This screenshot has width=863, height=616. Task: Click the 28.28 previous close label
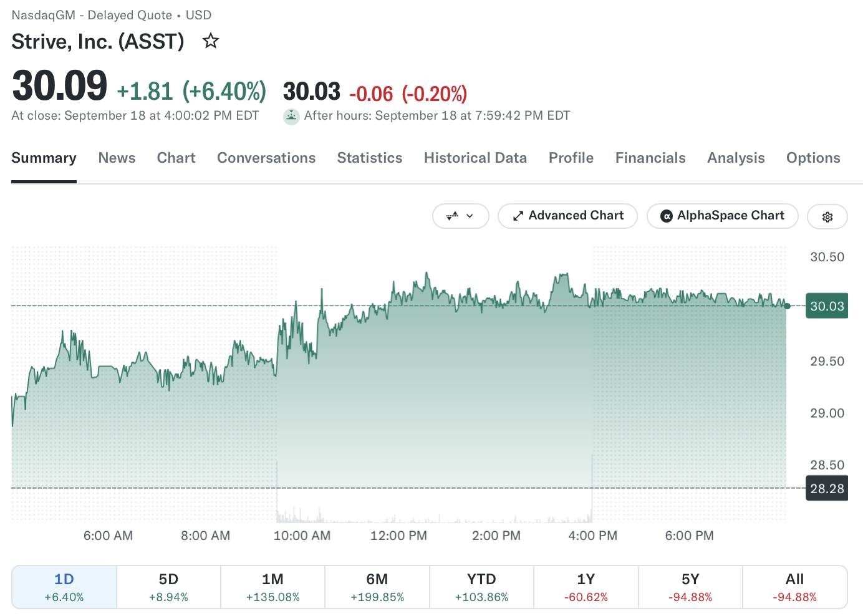point(827,488)
